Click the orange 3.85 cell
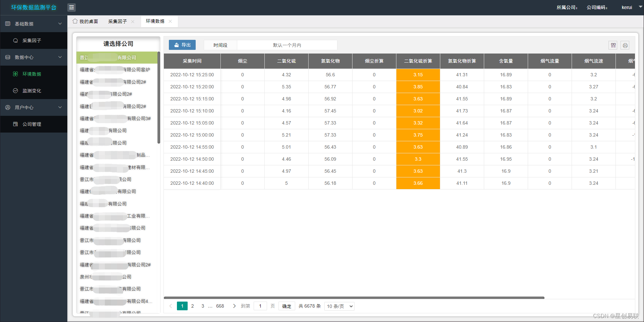 coord(418,87)
